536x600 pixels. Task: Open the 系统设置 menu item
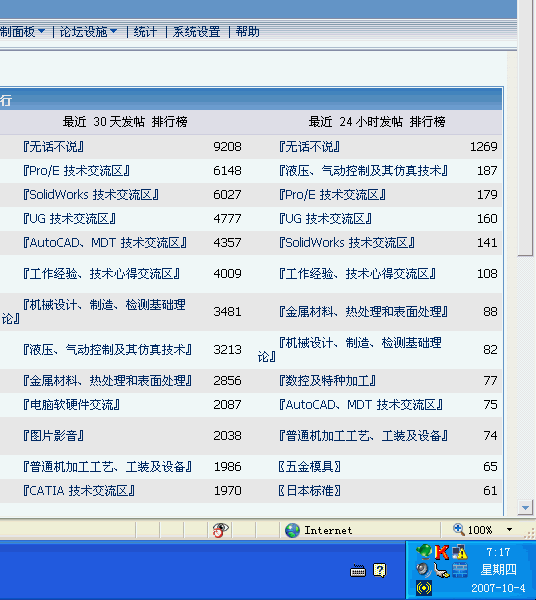197,32
